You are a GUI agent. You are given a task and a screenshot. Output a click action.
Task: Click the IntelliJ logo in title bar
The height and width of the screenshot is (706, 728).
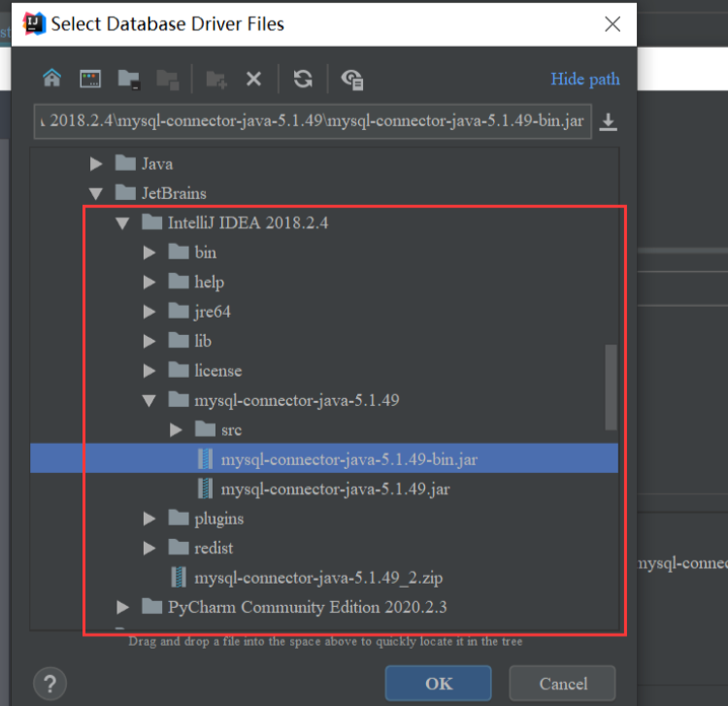pos(34,23)
